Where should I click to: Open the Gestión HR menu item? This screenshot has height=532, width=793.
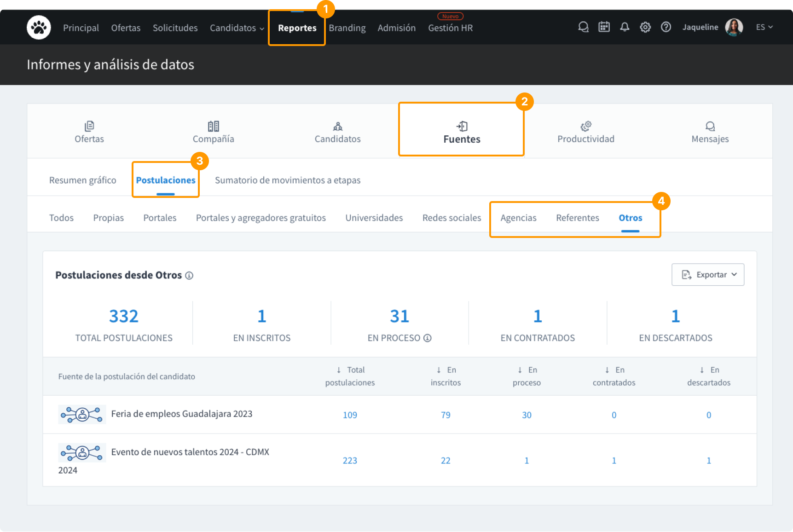(x=450, y=28)
